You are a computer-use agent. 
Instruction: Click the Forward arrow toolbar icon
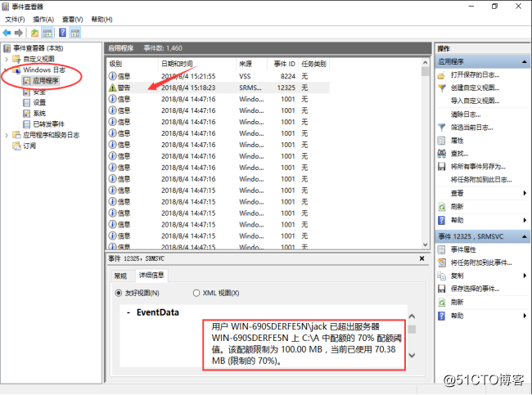coord(19,33)
